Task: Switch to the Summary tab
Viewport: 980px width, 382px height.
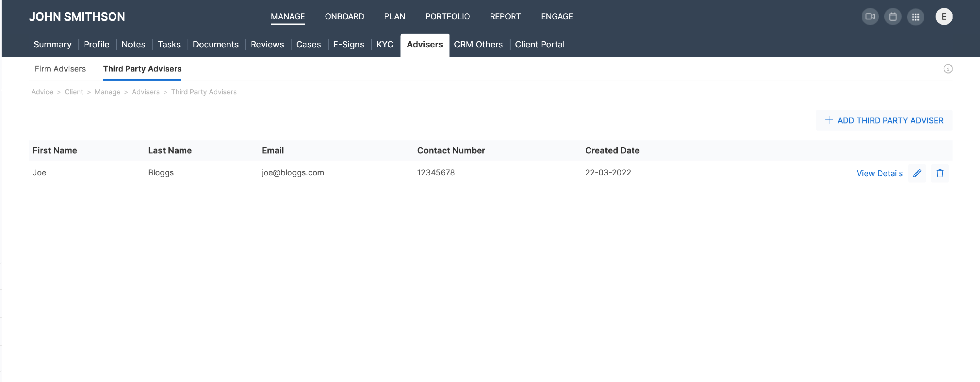Action: [x=53, y=44]
